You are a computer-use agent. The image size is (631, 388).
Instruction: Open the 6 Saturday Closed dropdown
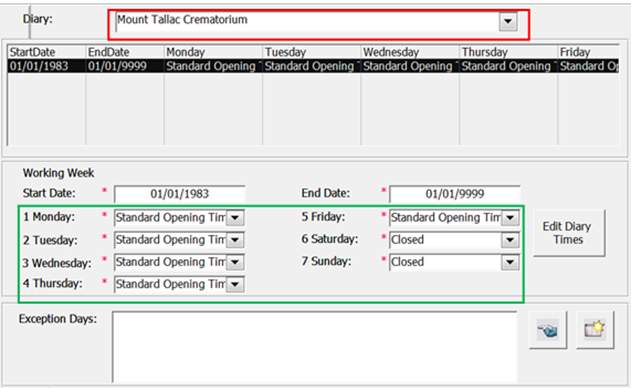tap(510, 240)
